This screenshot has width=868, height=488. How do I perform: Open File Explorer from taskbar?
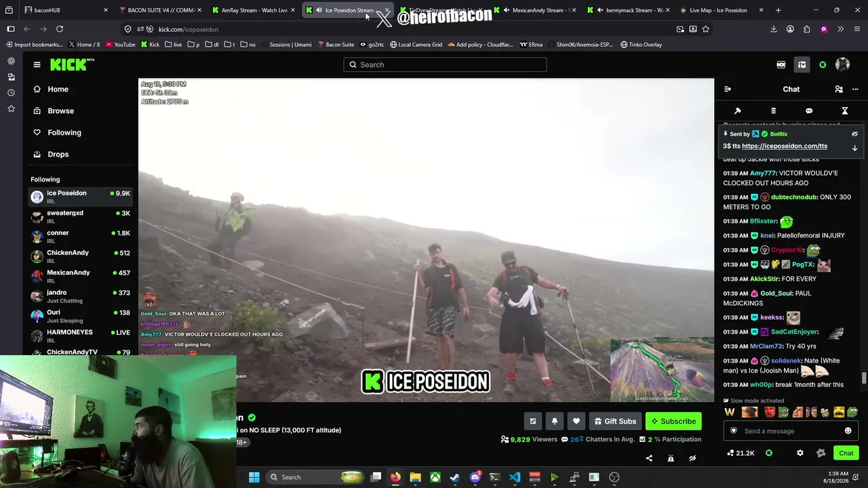[x=415, y=477]
